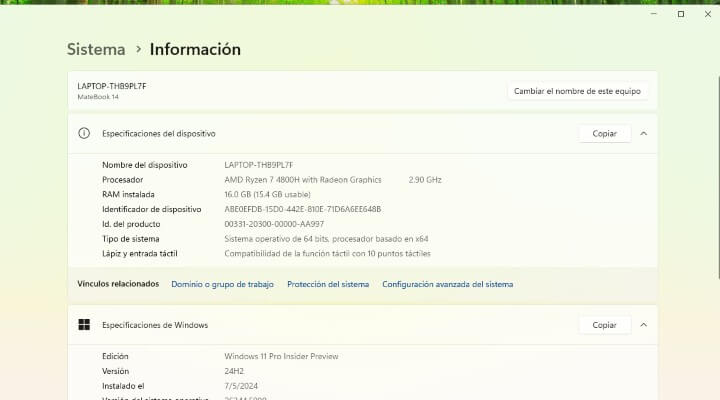Click the info icon beside Especificaciones del dispositivo
The height and width of the screenshot is (400, 720).
[x=84, y=134]
